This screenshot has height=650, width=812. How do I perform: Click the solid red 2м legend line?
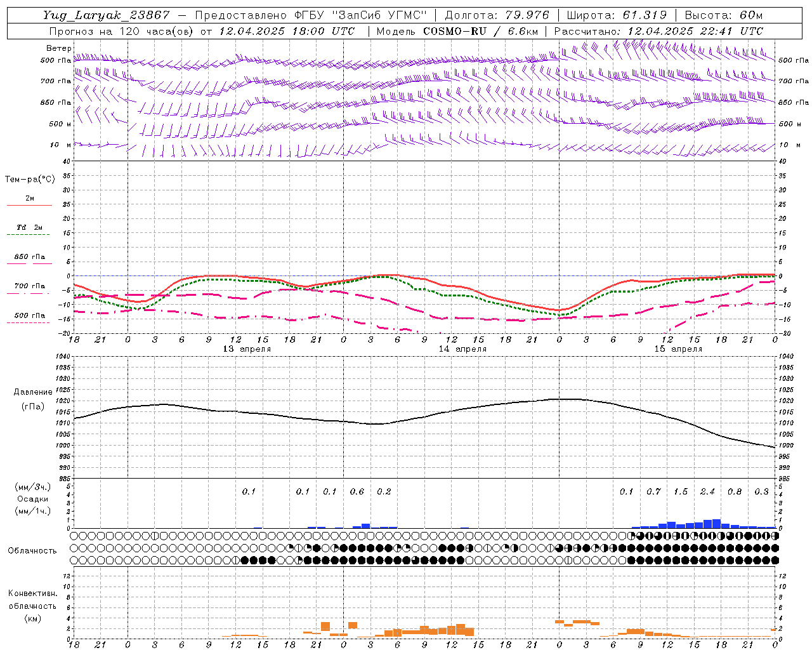(x=29, y=205)
